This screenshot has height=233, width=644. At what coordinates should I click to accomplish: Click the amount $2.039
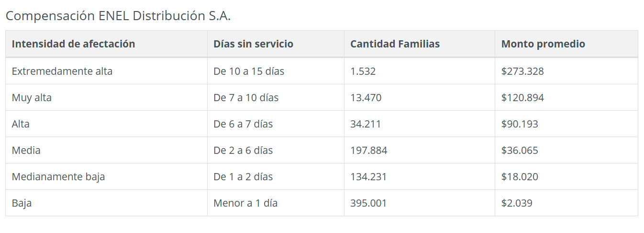pyautogui.click(x=517, y=203)
